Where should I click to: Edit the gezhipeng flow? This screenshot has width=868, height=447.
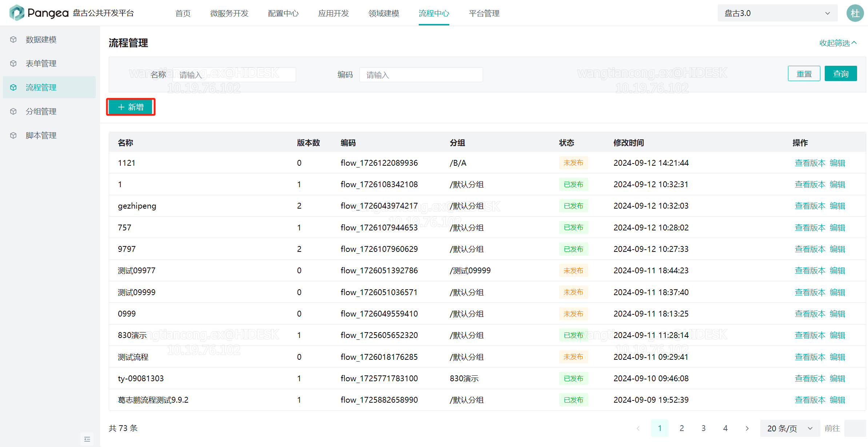[837, 206]
